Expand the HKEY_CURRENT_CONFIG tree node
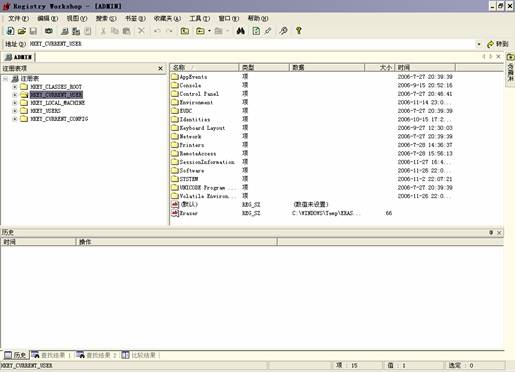Screen dimensions: 515x372 14,119
